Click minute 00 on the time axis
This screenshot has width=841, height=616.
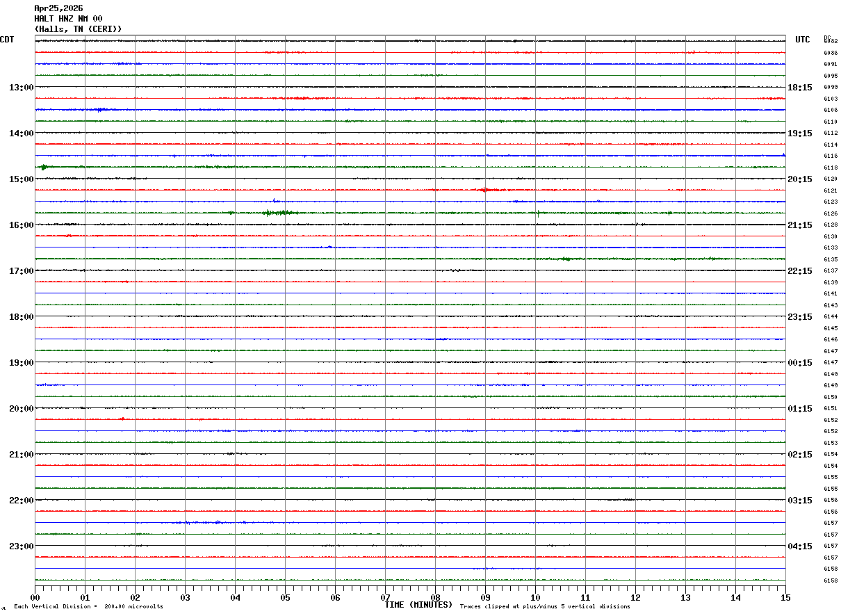point(35,597)
